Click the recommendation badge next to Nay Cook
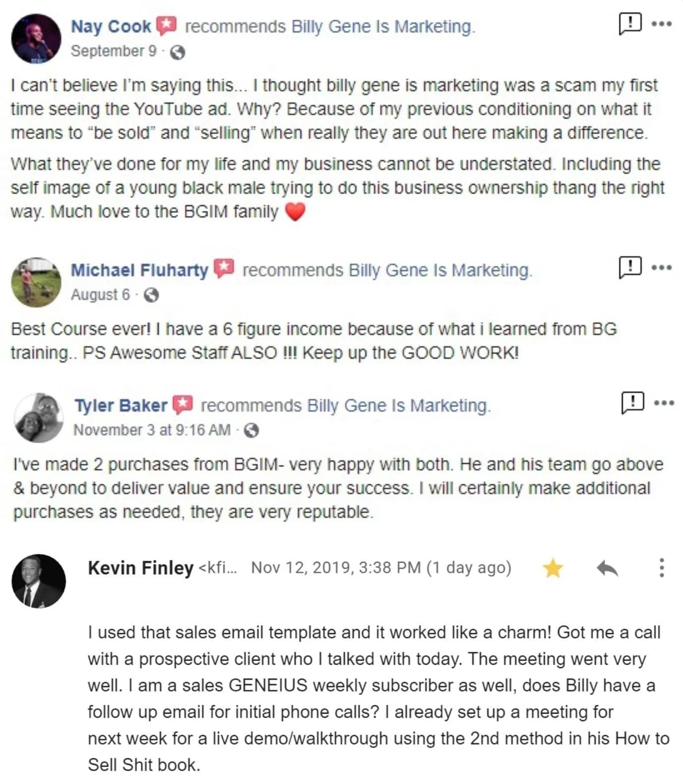Viewport: 683px width, 784px height. pyautogui.click(x=166, y=26)
